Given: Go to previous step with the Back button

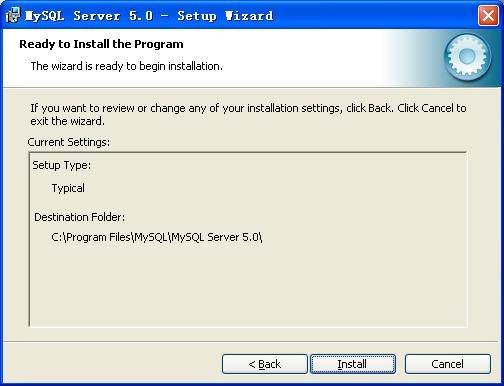Looking at the screenshot, I should click(x=265, y=364).
